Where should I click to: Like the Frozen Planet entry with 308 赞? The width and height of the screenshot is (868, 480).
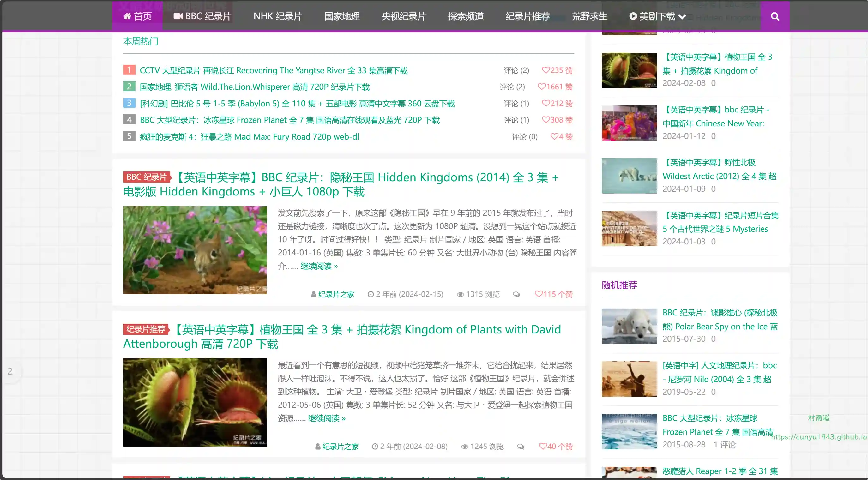(x=546, y=120)
